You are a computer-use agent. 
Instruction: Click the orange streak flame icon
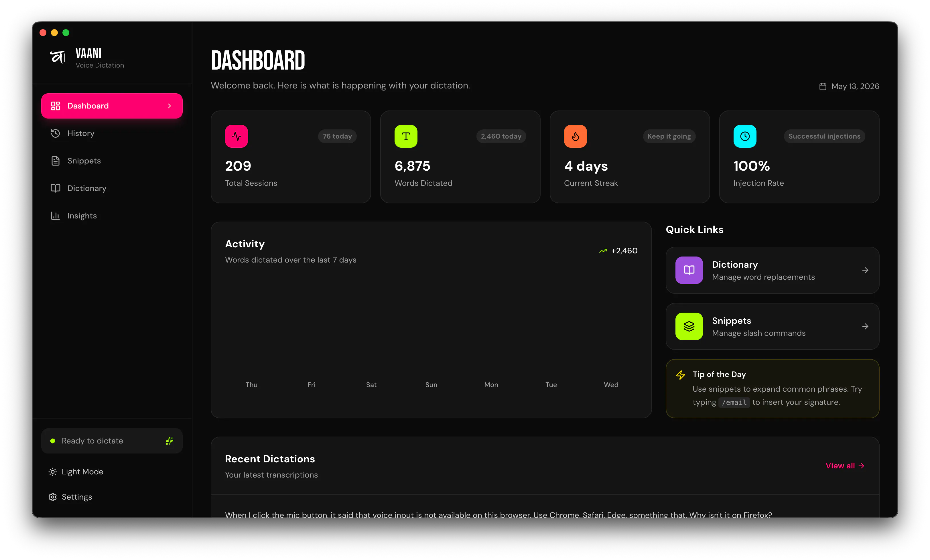pyautogui.click(x=575, y=136)
